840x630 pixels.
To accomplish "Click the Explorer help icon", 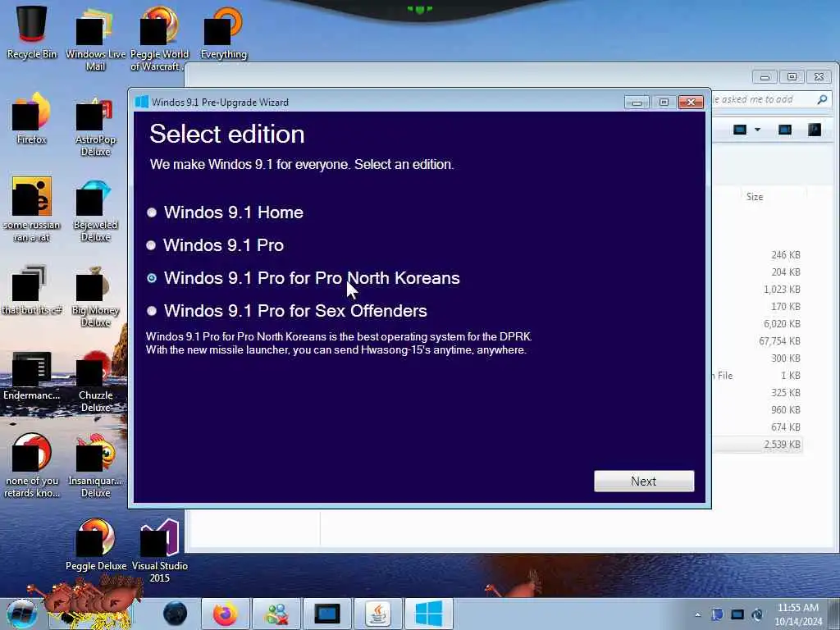I will click(815, 130).
